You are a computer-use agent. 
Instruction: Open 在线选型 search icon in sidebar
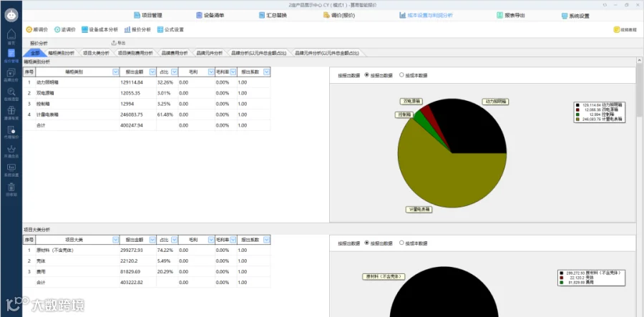tap(11, 94)
